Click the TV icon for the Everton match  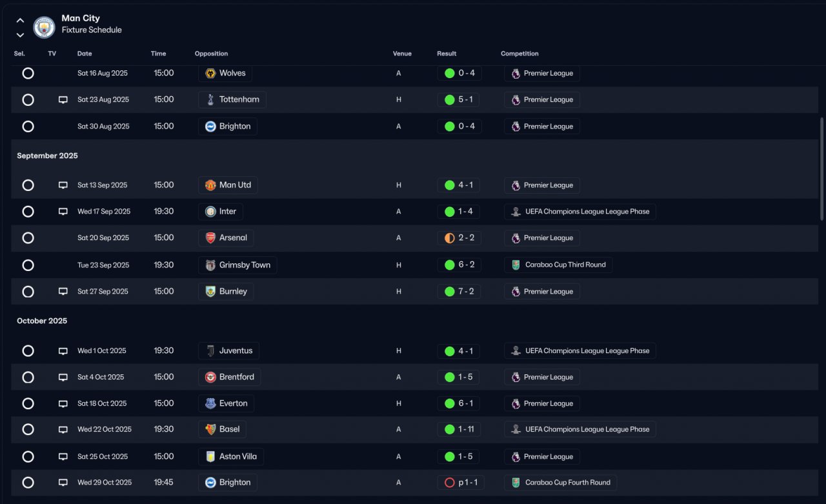(x=63, y=404)
